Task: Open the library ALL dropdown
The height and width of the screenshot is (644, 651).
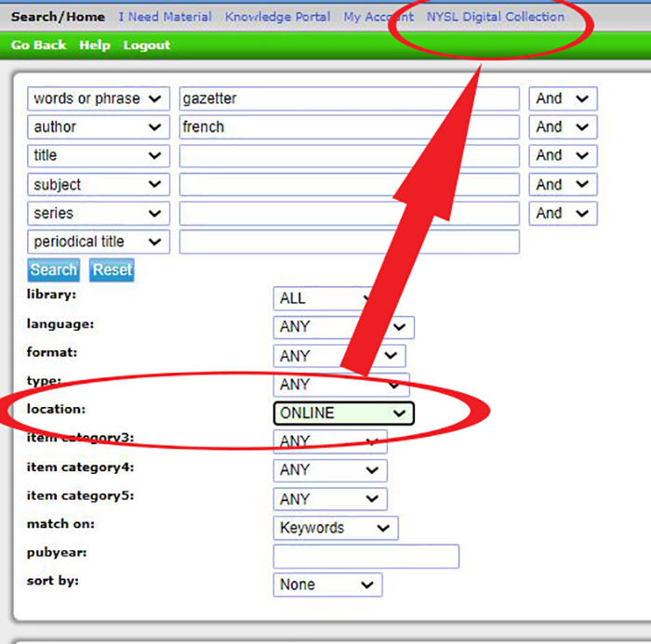Action: click(x=321, y=298)
